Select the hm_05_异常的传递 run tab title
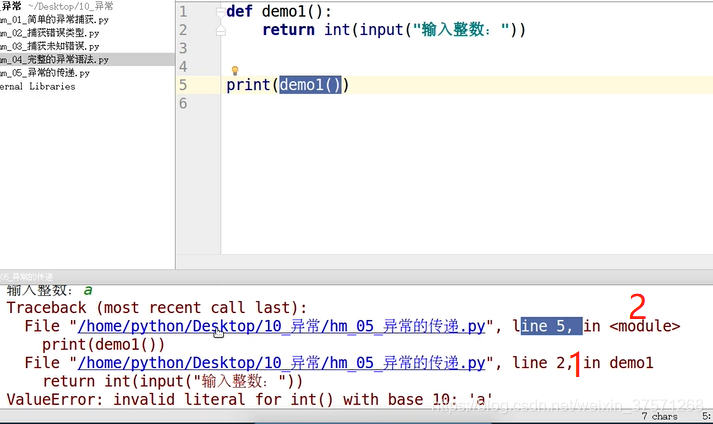 [x=26, y=277]
